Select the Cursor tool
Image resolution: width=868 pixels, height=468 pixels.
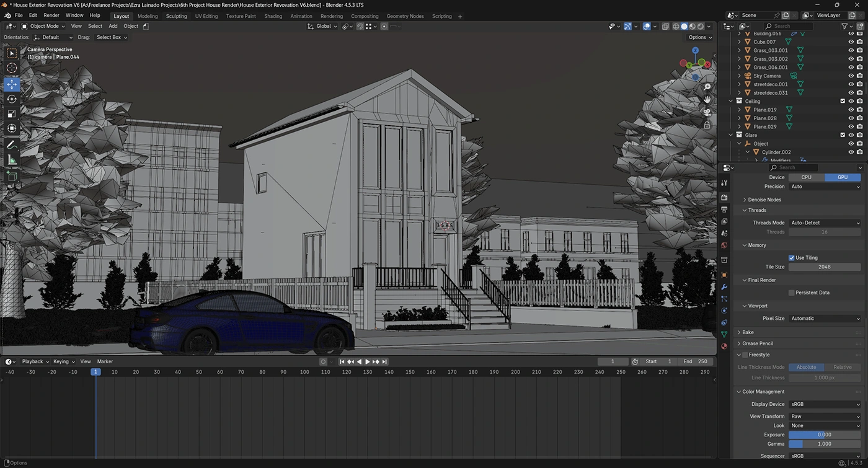pyautogui.click(x=12, y=68)
